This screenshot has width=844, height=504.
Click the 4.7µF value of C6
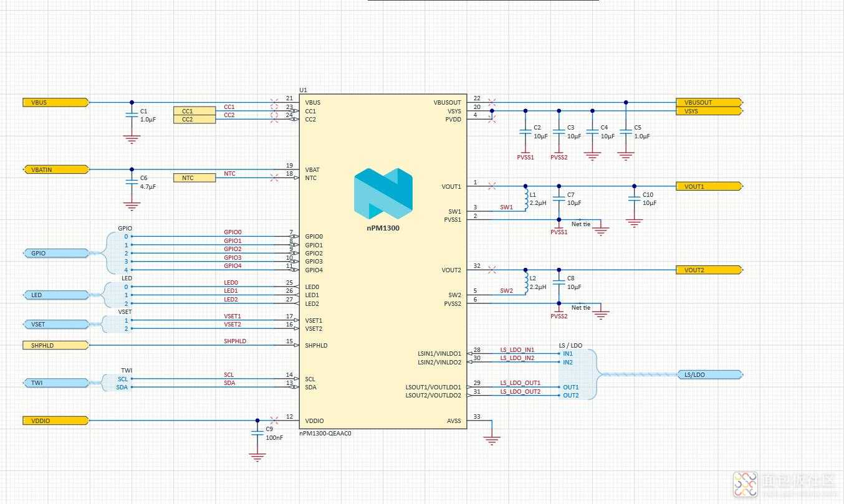148,186
